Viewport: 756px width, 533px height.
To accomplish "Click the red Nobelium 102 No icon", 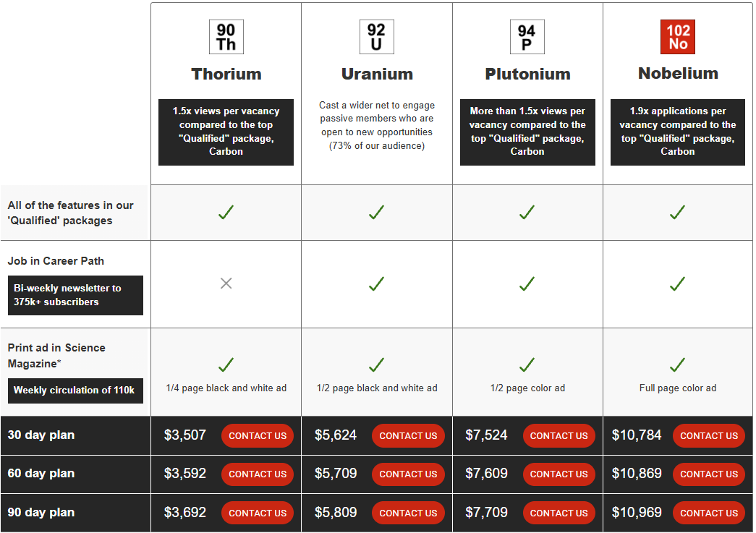I will pyautogui.click(x=678, y=37).
